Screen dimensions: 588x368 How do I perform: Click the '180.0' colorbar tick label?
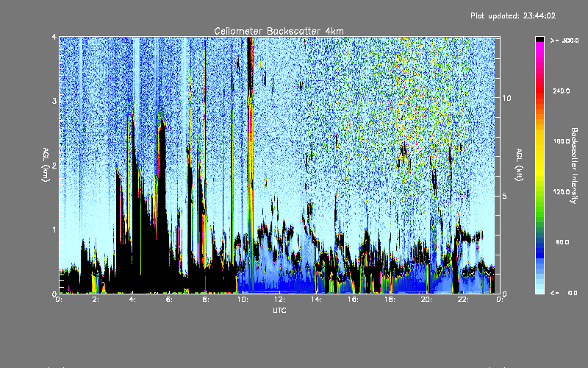coord(562,141)
